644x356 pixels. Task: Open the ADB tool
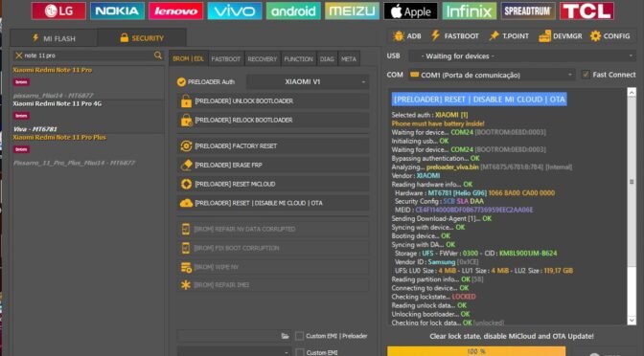[x=406, y=36]
